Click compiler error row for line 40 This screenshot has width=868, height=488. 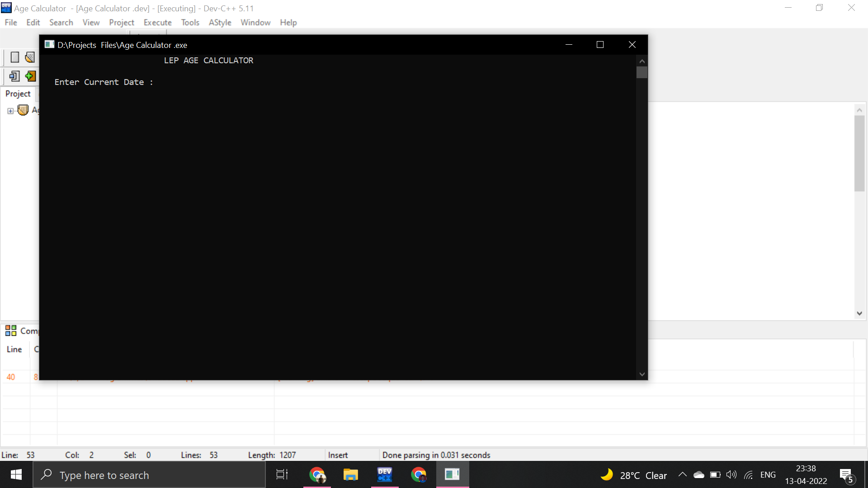[x=11, y=377]
